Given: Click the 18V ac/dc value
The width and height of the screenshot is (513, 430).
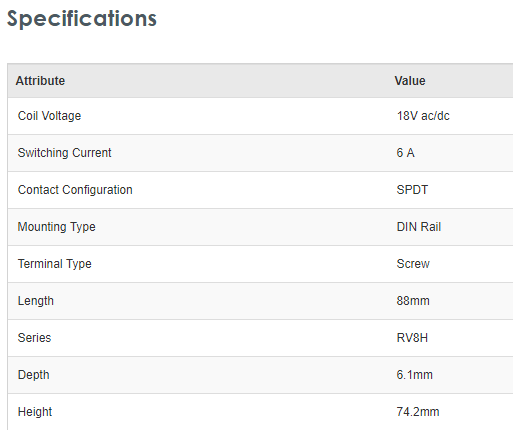Looking at the screenshot, I should (x=423, y=116).
